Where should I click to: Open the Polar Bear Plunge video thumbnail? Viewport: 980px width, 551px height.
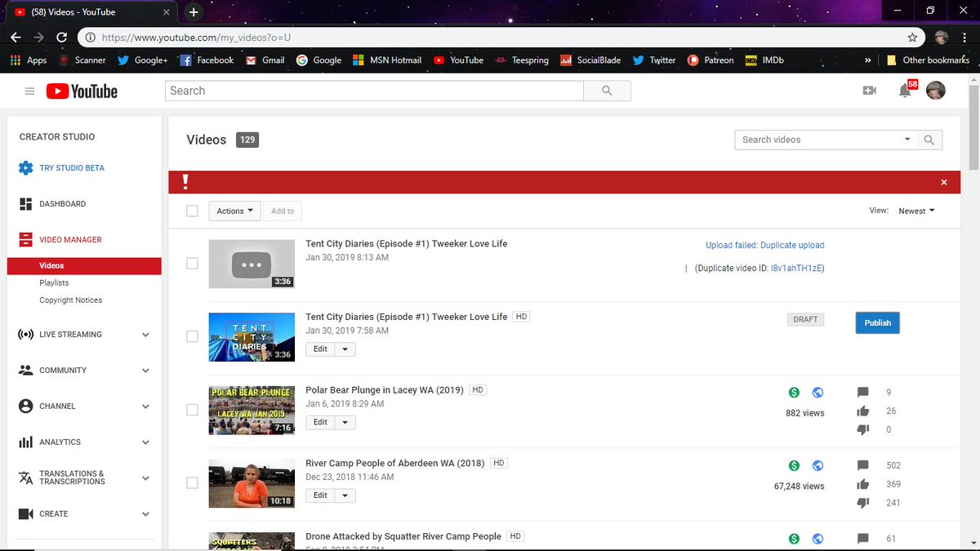[x=252, y=410]
